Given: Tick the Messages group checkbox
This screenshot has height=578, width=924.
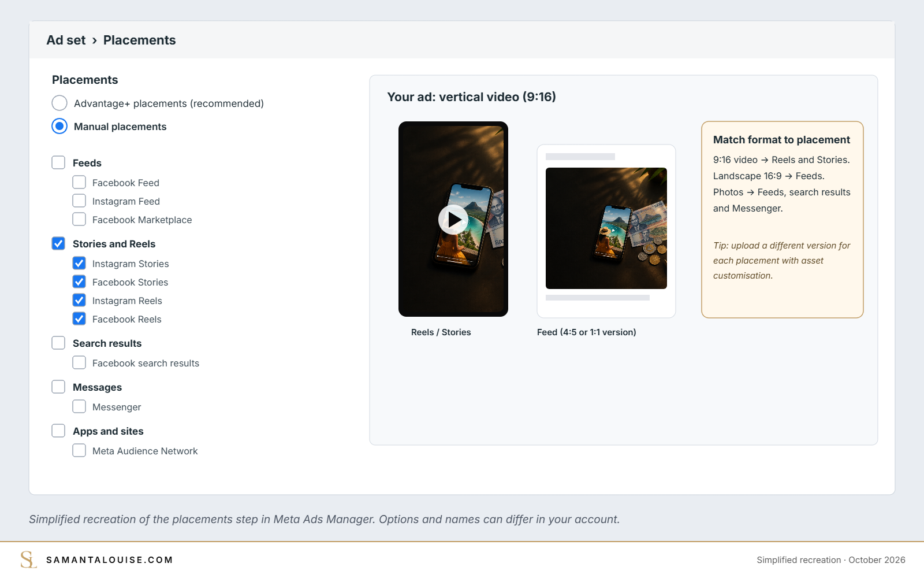Looking at the screenshot, I should point(58,387).
